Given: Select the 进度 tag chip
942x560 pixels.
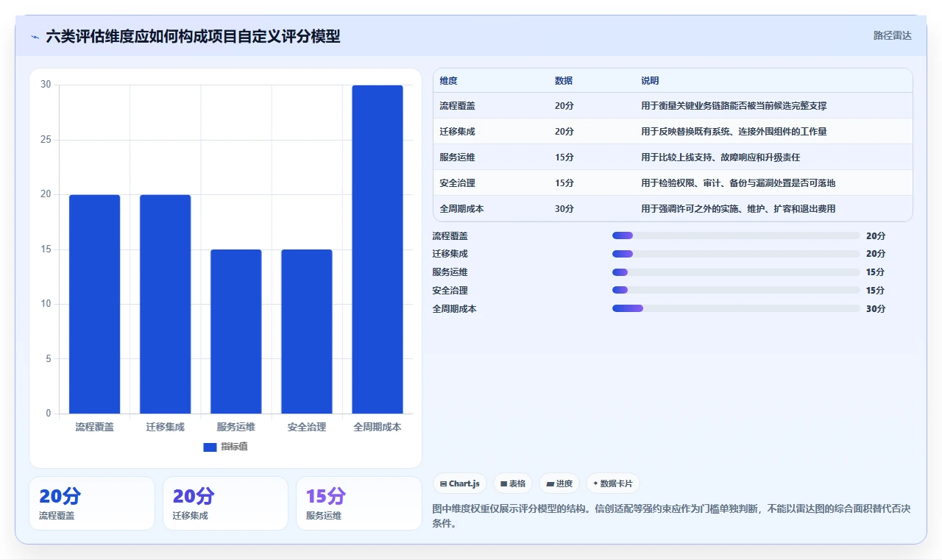Looking at the screenshot, I should [559, 483].
